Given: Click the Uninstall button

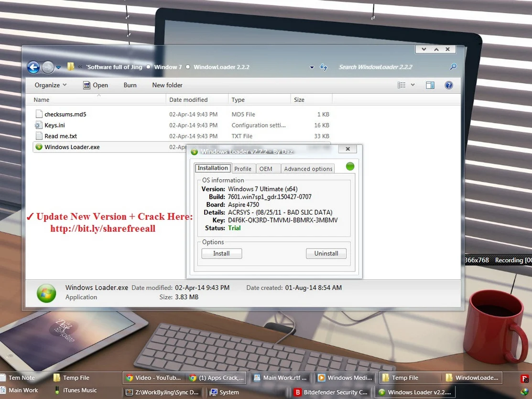Looking at the screenshot, I should (326, 253).
